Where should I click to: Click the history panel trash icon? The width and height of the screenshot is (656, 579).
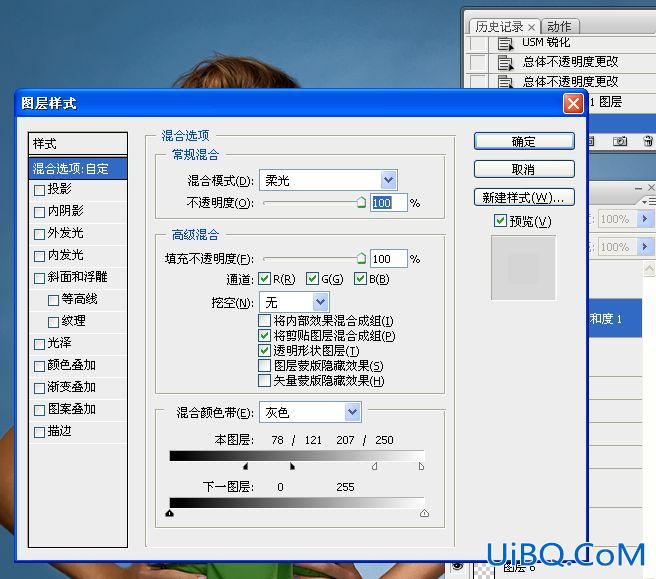(x=649, y=141)
